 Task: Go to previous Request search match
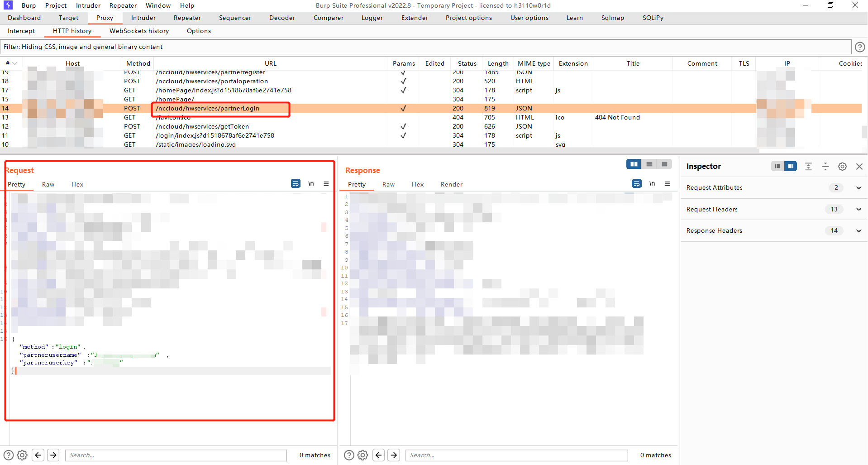38,455
